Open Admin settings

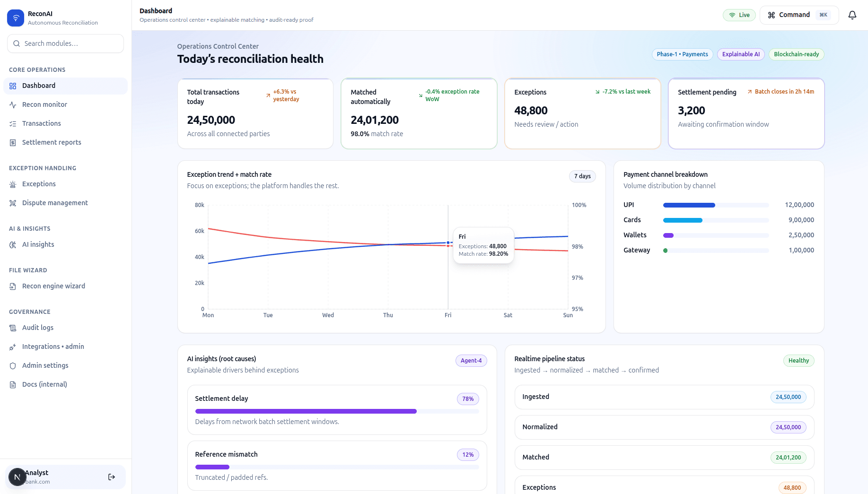[x=65, y=366]
